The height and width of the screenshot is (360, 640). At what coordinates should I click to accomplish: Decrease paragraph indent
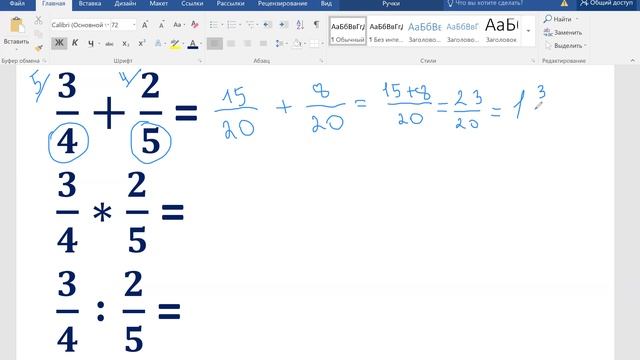point(268,25)
